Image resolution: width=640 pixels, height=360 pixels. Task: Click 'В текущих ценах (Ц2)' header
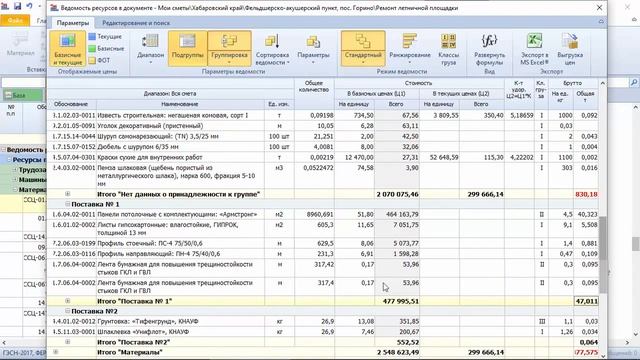pos(461,94)
